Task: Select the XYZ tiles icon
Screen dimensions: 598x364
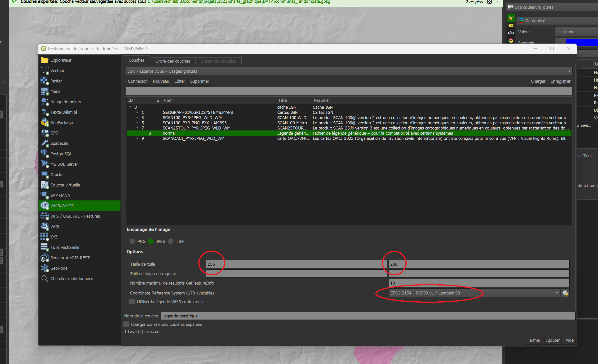Action: pos(45,237)
